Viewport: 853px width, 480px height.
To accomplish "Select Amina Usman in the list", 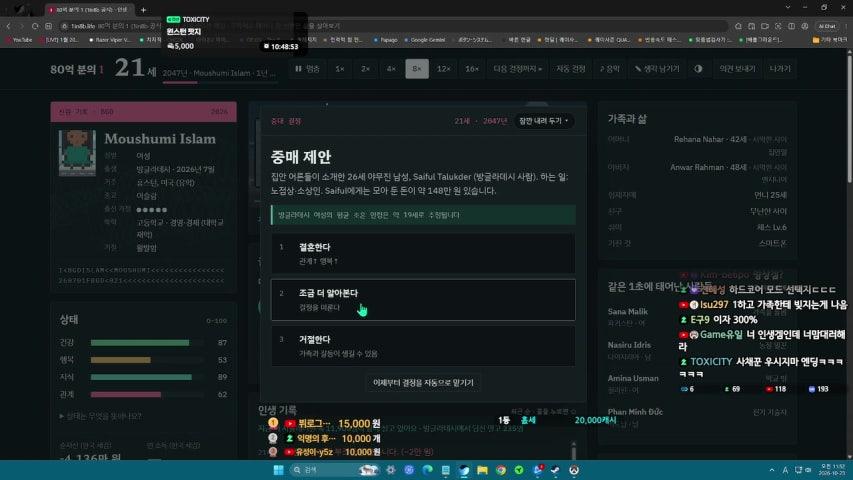I will (x=633, y=378).
